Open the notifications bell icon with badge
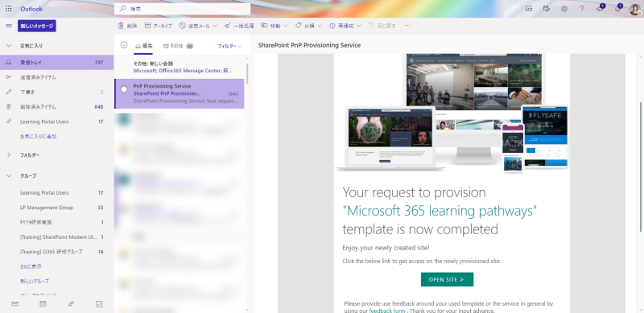 click(x=617, y=9)
